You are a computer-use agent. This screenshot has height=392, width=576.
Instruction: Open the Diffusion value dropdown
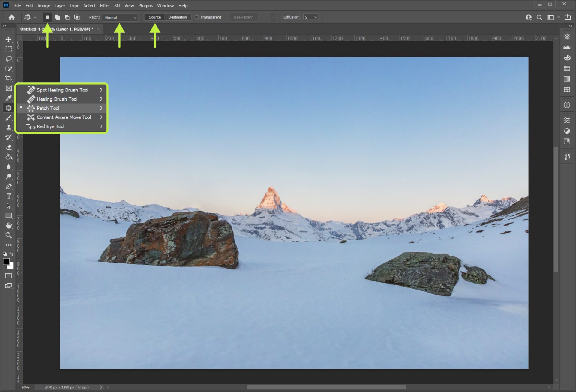(x=316, y=17)
